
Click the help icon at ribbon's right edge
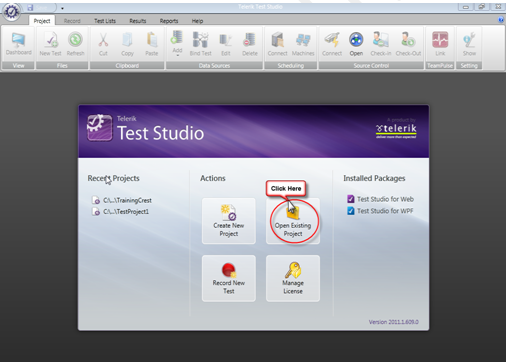(x=501, y=20)
